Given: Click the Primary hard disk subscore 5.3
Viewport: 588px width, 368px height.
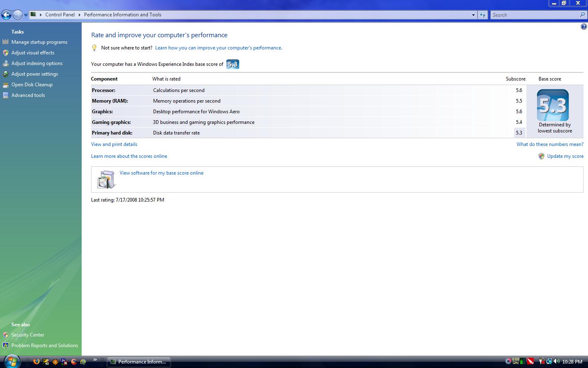Looking at the screenshot, I should pyautogui.click(x=519, y=133).
